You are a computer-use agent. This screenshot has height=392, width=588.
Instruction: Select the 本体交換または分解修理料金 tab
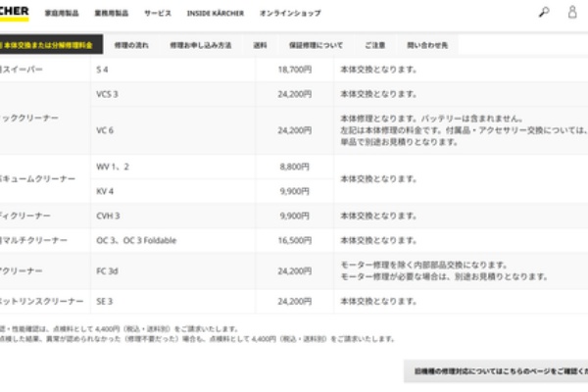[51, 45]
